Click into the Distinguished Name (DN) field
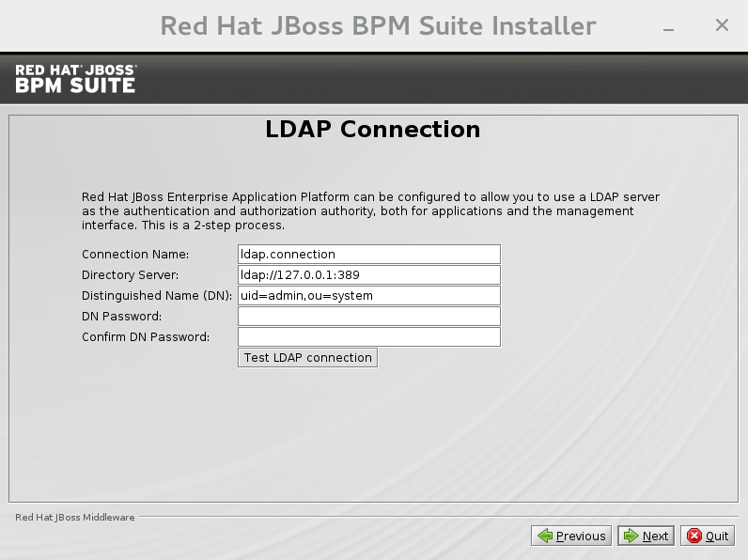Image resolution: width=748 pixels, height=560 pixels. click(368, 296)
